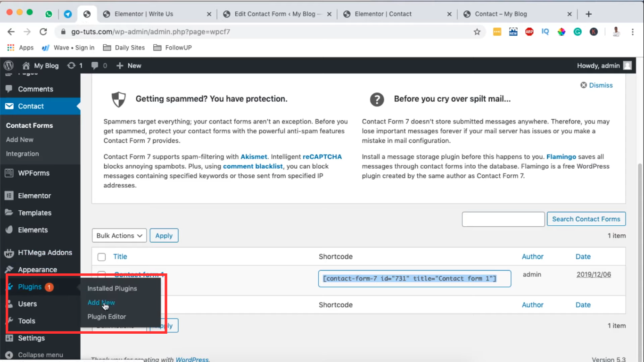Choose Add New in Plugins flyout
The image size is (644, 362).
[x=101, y=303]
